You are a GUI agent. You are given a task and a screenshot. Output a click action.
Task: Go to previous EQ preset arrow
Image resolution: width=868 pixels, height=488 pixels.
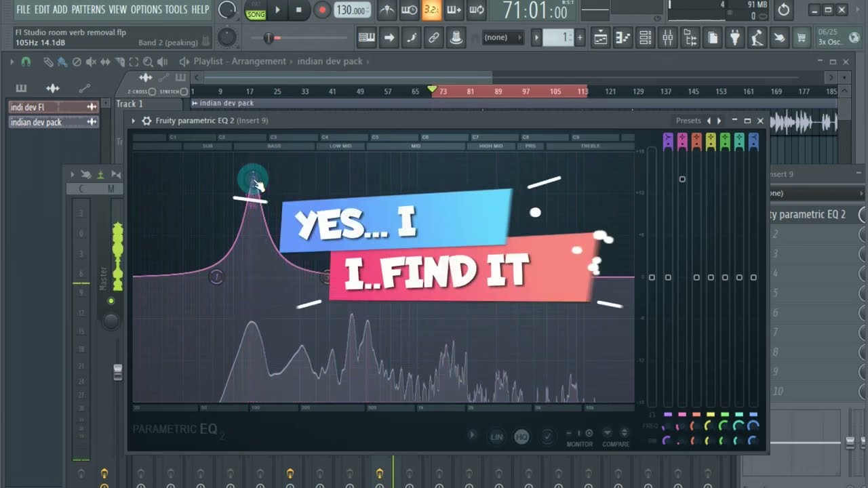coord(709,121)
